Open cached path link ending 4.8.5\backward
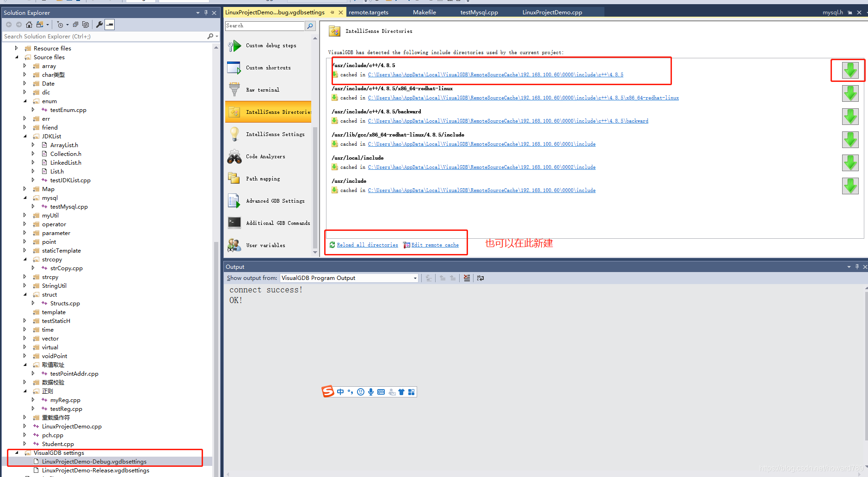 [x=508, y=121]
